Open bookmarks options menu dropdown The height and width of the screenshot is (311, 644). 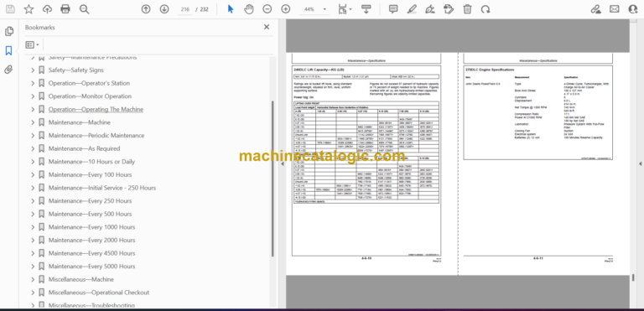(x=32, y=44)
